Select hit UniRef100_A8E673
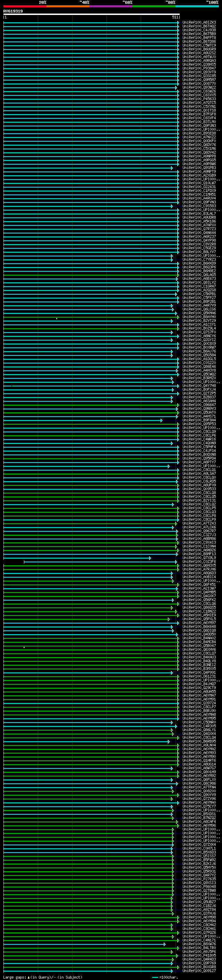Image resolution: width=222 pixels, height=980 pixels. click(199, 279)
